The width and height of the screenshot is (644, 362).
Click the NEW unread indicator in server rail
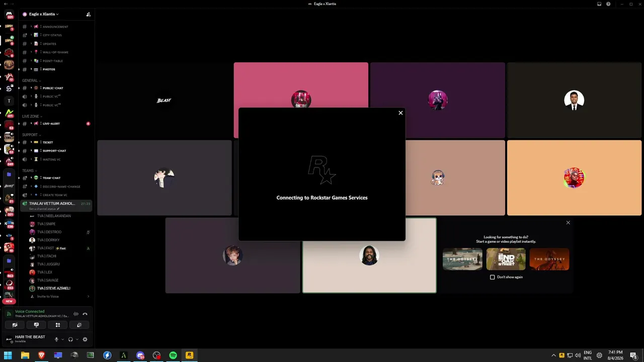(9, 301)
